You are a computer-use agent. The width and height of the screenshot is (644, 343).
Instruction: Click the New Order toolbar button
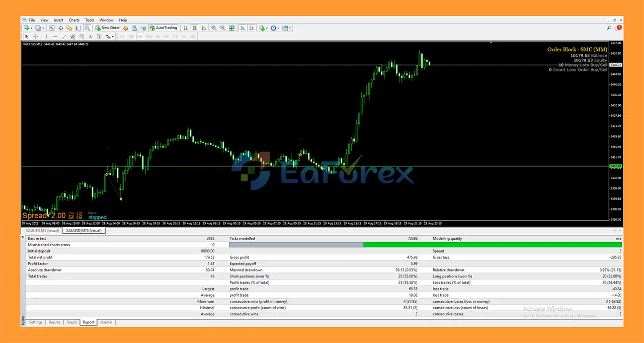pos(108,28)
